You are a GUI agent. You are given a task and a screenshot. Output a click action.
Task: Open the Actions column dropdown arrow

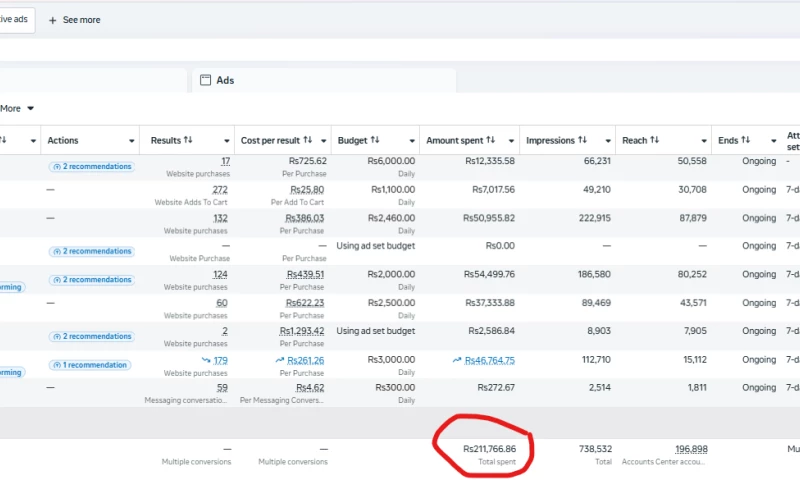(131, 141)
